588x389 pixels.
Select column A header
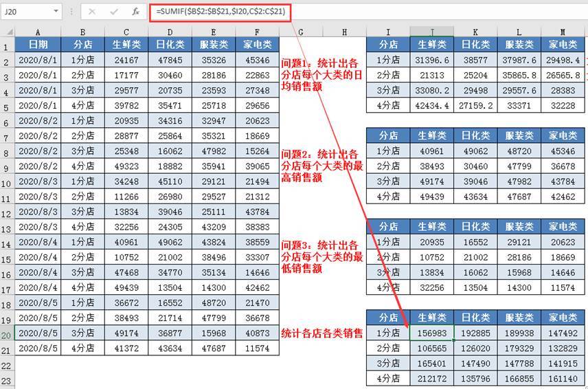38,32
